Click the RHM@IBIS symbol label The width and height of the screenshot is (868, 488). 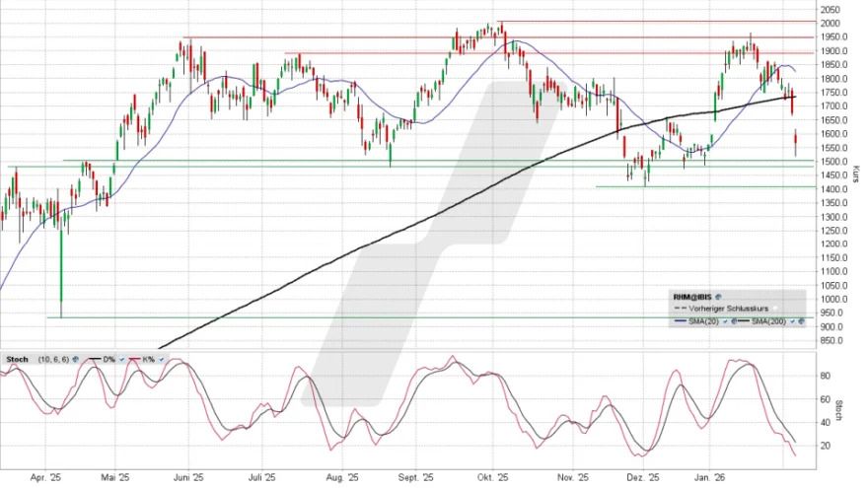(x=691, y=295)
